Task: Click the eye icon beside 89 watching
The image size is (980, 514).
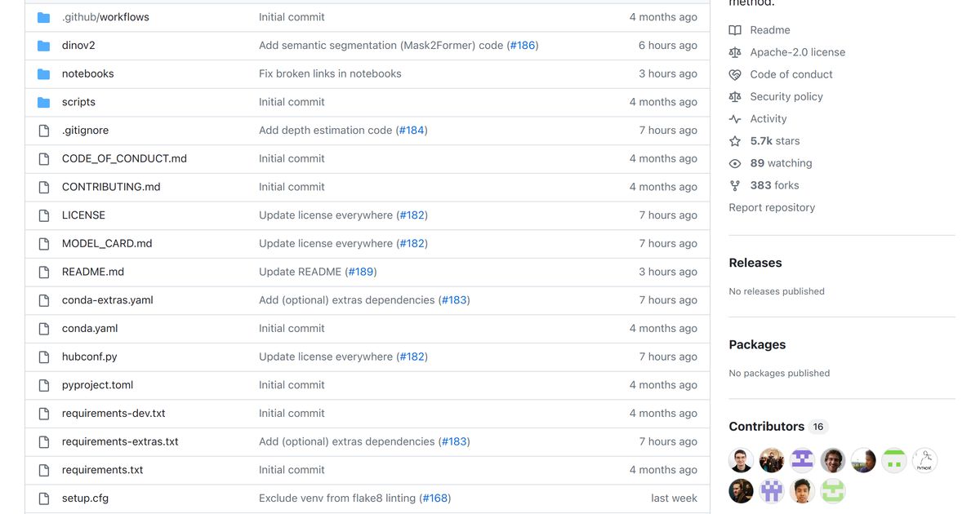Action: point(736,162)
